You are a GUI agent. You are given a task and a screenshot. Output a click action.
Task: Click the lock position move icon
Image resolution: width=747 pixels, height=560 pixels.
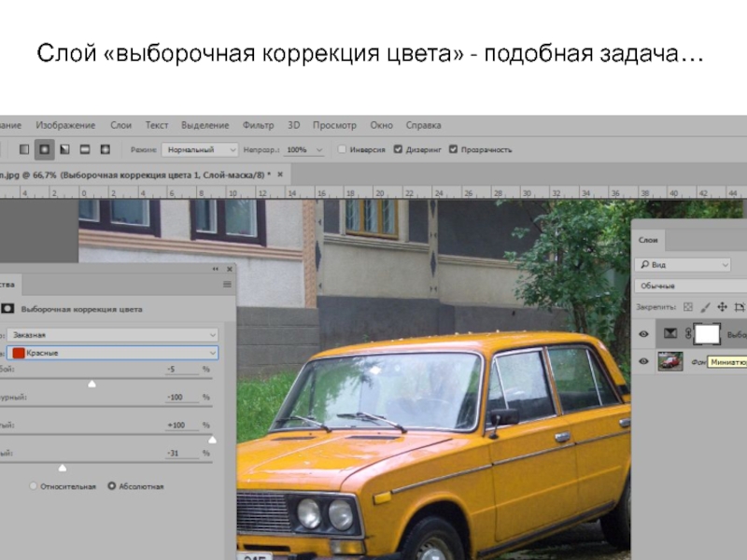pyautogui.click(x=724, y=306)
